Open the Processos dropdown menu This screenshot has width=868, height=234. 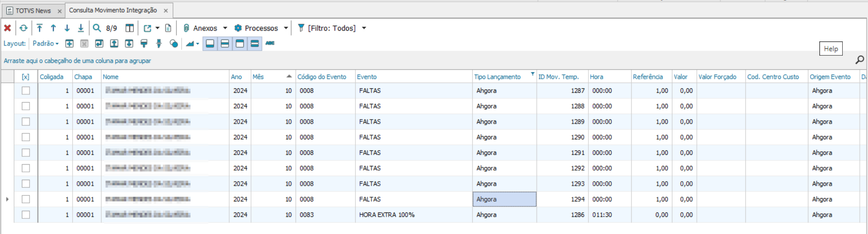(286, 28)
